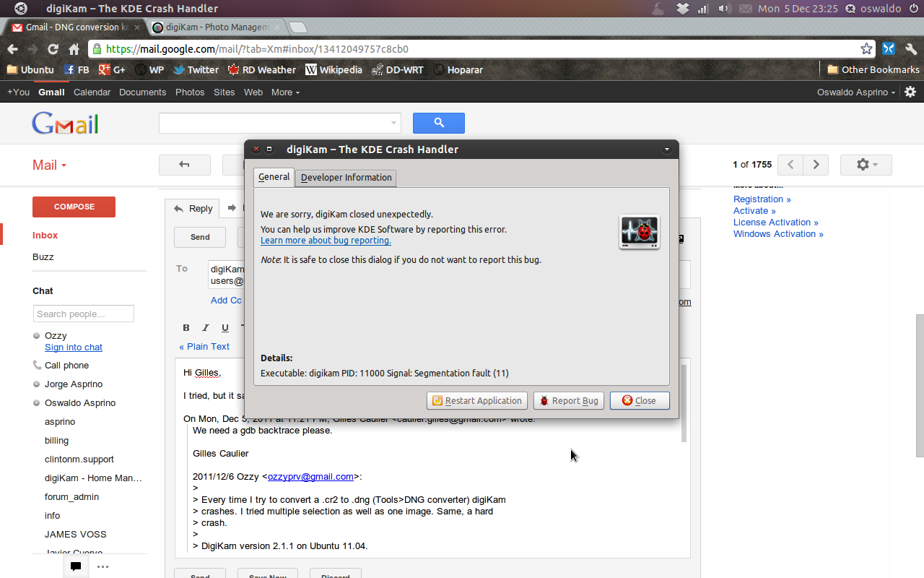
Task: Bookmark this page with the star icon
Action: pyautogui.click(x=866, y=49)
